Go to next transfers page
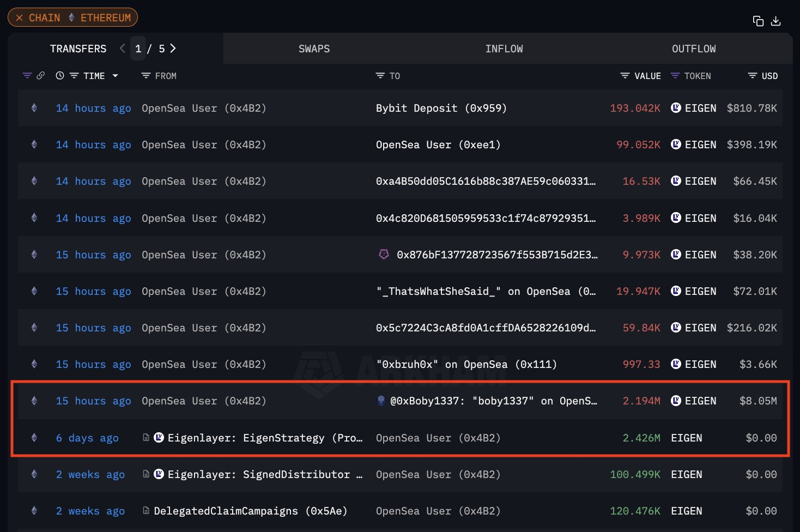The image size is (800, 532). [x=173, y=49]
